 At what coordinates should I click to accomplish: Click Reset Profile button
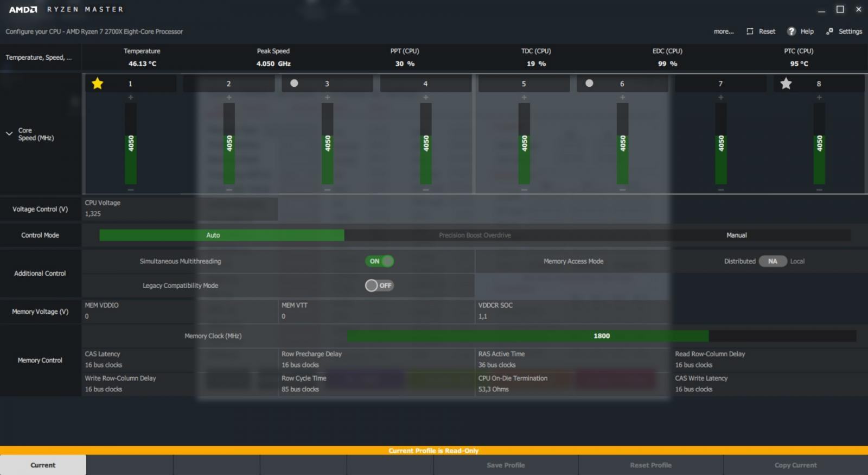(x=650, y=465)
